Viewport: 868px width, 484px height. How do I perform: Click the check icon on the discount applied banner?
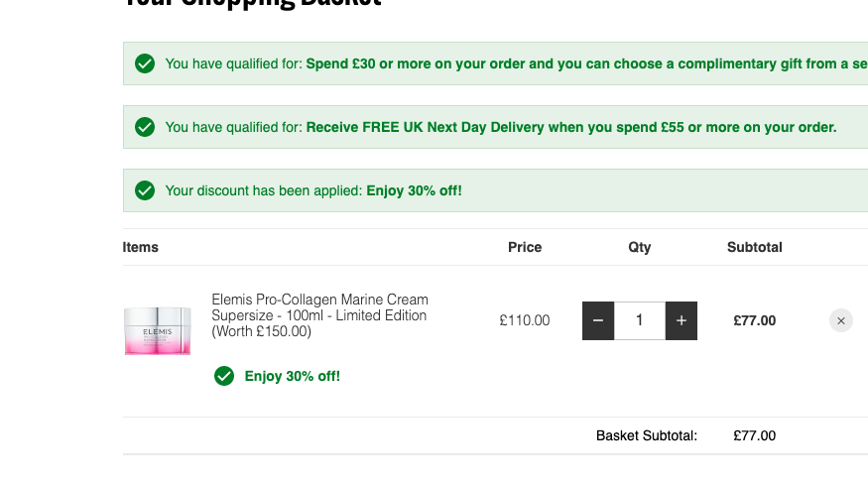tap(145, 190)
